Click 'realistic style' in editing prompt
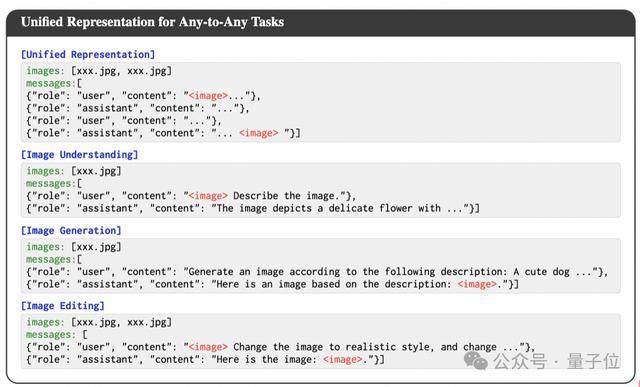640x387 pixels. point(388,347)
